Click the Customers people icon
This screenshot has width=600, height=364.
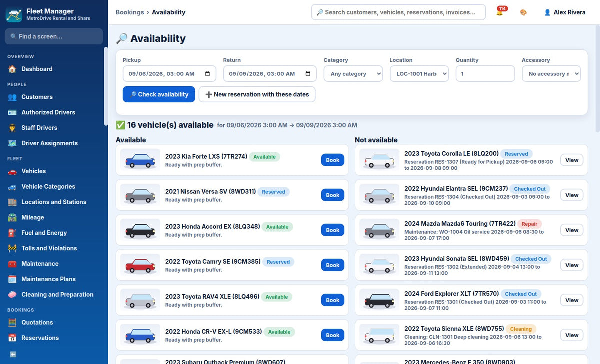tap(12, 97)
